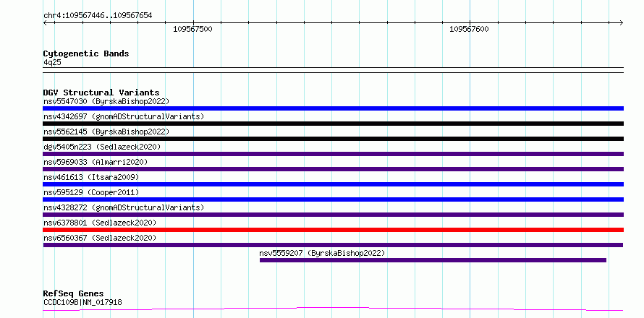Viewport: 644px width, 318px height.
Task: Click the black bar under nsv5562145
Action: point(333,139)
